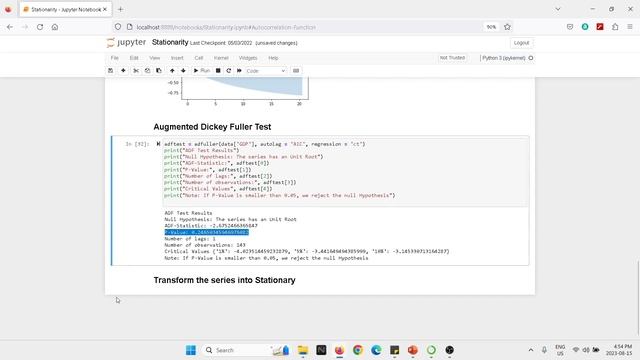Interrupt the kernel with the stop icon
This screenshot has width=640, height=360.
pos(218,71)
